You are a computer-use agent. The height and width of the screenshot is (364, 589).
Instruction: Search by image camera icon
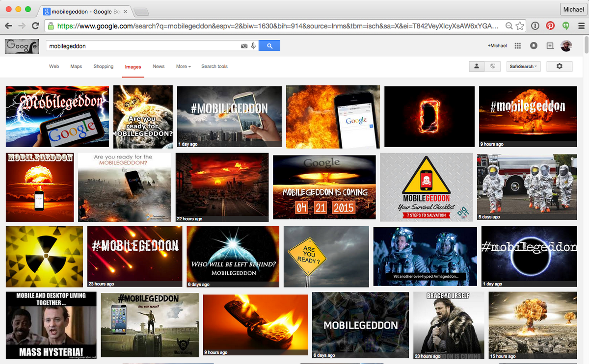tap(244, 46)
